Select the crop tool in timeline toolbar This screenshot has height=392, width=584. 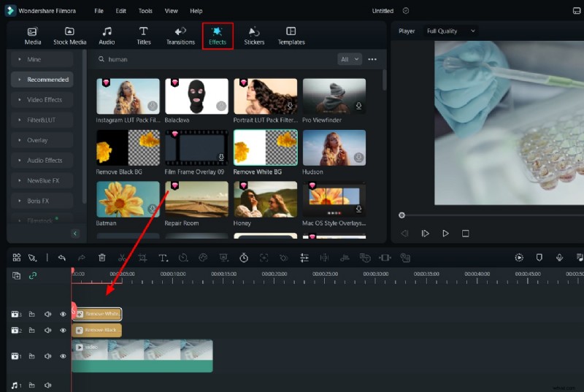(x=142, y=258)
